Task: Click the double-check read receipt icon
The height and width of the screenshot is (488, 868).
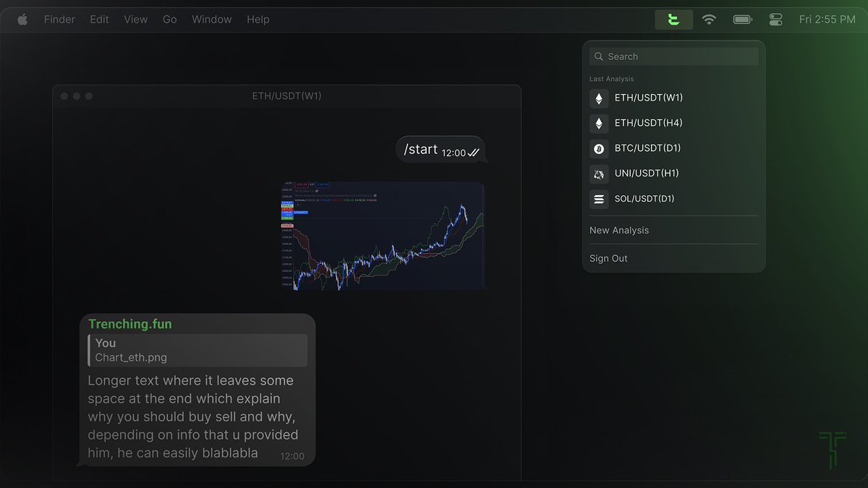Action: [474, 153]
